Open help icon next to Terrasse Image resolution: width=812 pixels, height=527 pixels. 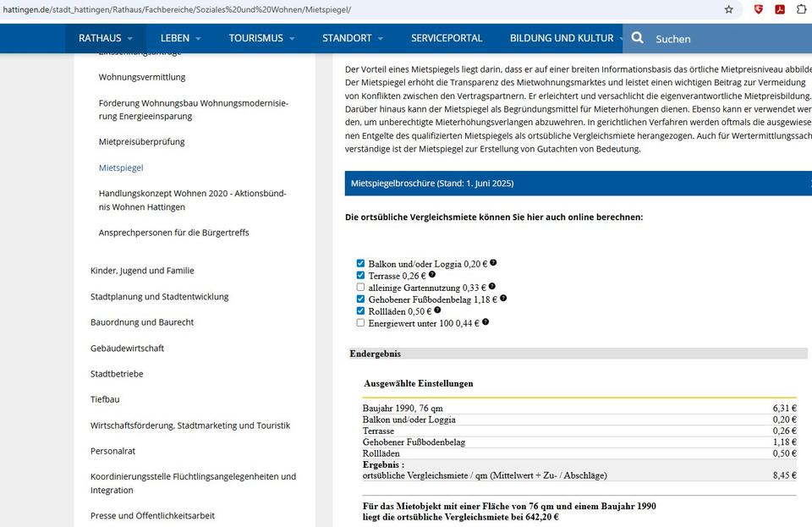pos(431,275)
